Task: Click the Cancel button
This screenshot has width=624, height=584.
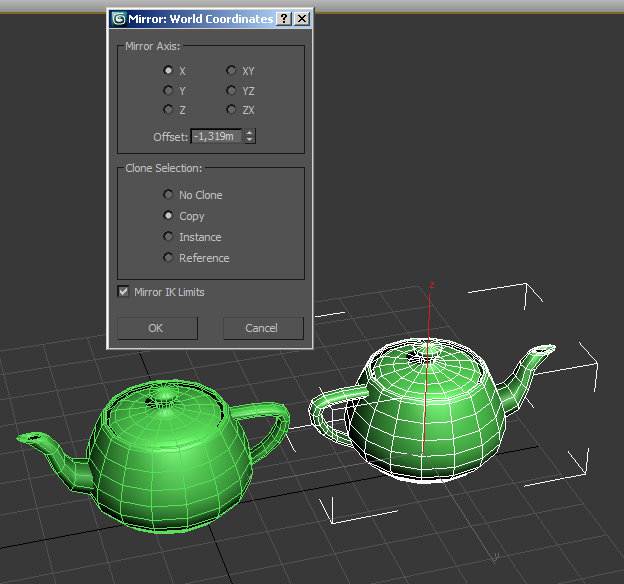Action: (x=263, y=328)
